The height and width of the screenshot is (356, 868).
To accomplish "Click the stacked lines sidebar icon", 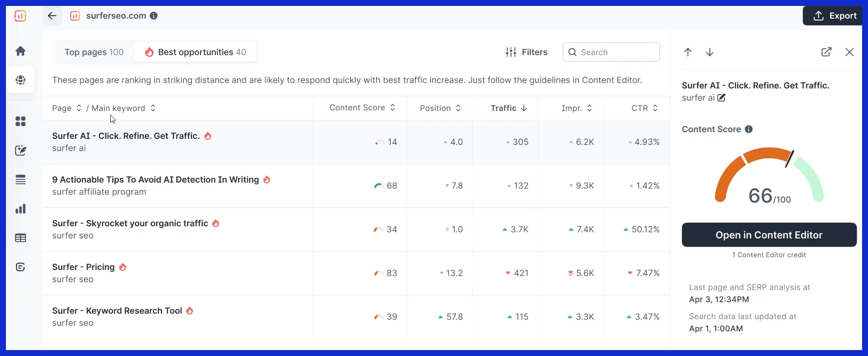I will point(21,180).
